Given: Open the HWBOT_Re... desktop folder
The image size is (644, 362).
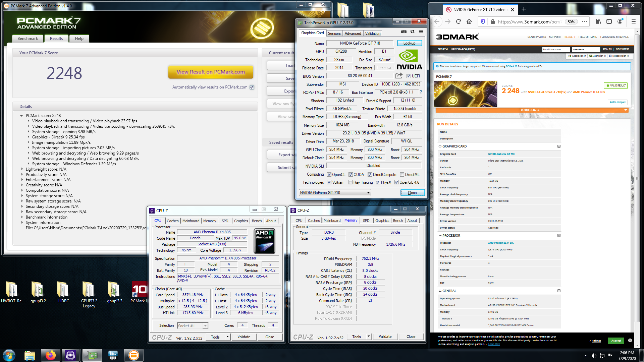Looking at the screenshot, I should coord(12,292).
